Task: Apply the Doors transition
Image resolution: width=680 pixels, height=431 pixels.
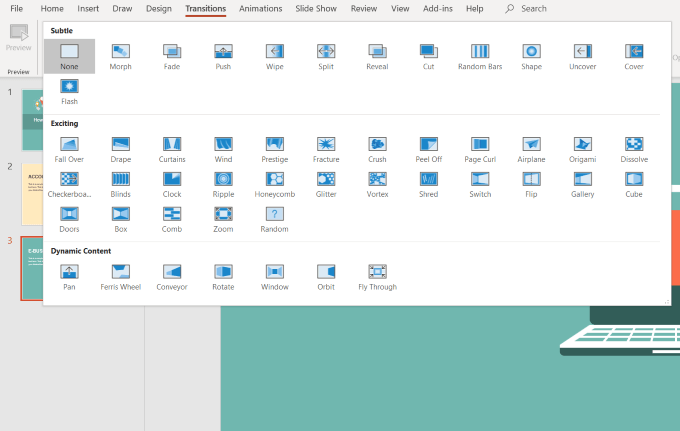Action: click(69, 219)
